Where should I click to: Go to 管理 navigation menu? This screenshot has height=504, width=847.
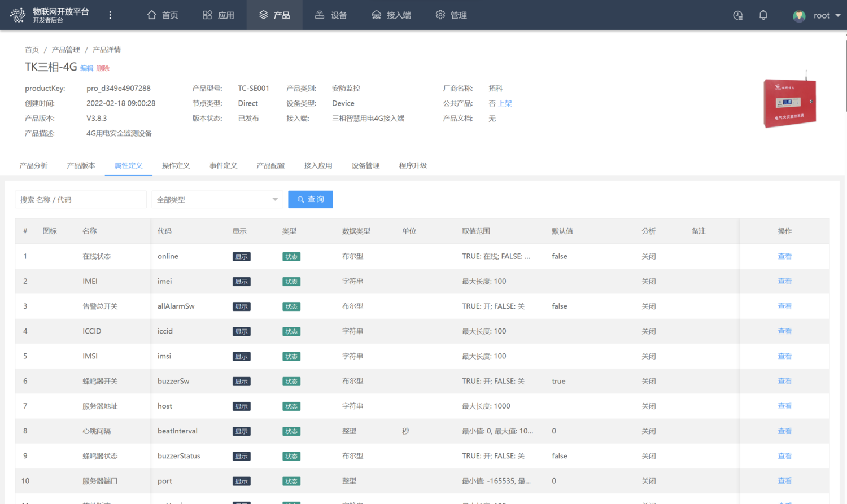[x=451, y=15]
